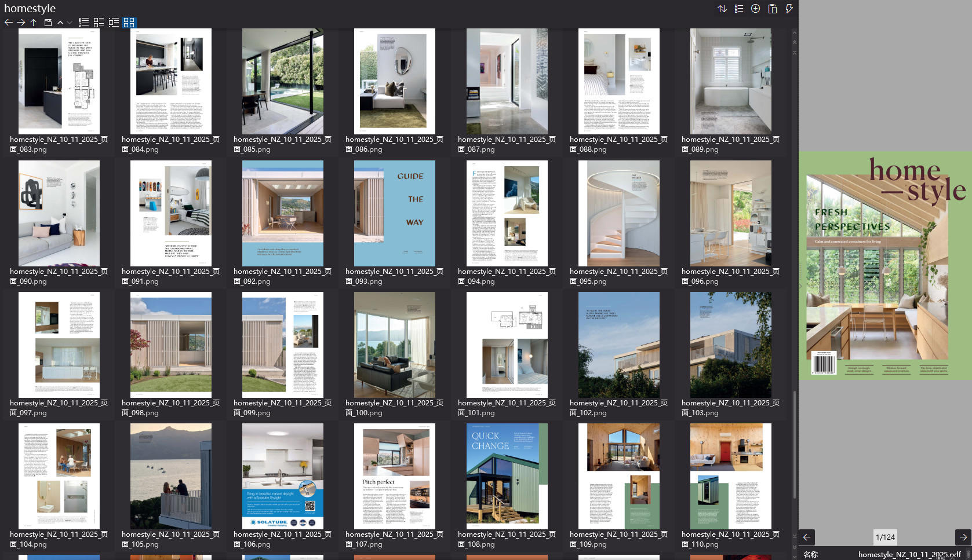The height and width of the screenshot is (560, 972).
Task: Select the details view icon
Action: [x=97, y=23]
